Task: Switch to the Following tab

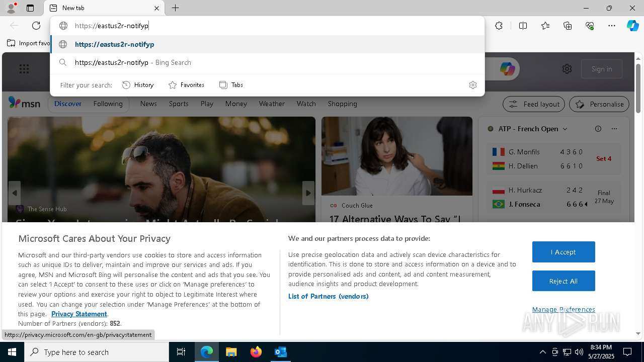Action: click(x=108, y=104)
